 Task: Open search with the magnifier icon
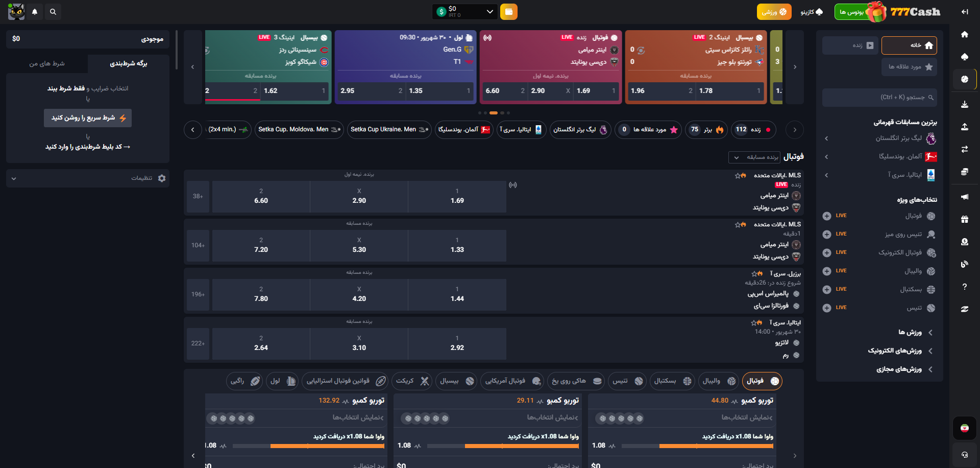pos(53,12)
